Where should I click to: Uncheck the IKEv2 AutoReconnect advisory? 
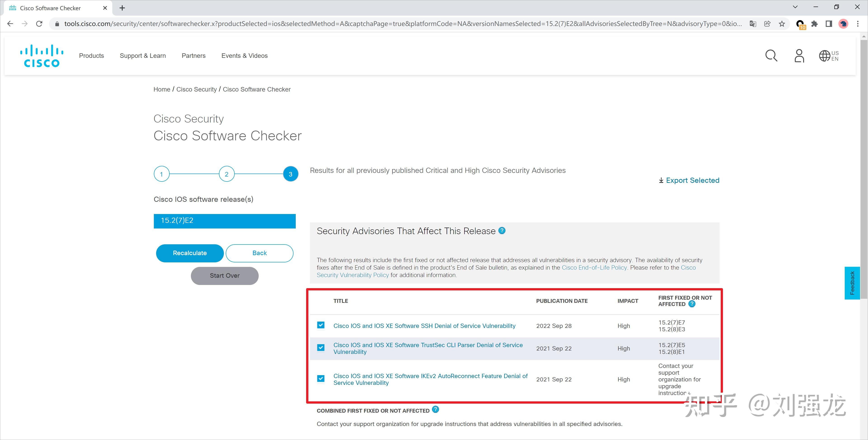tap(320, 379)
